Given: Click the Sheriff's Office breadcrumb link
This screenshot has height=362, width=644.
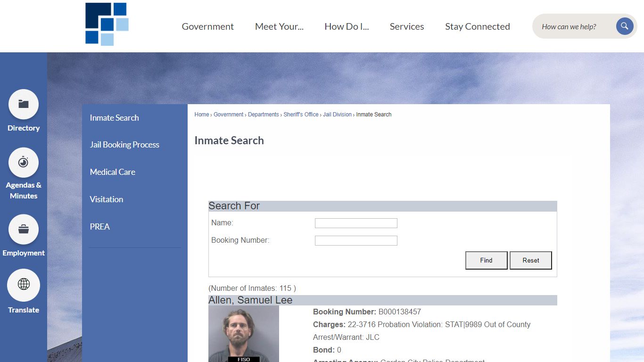Looking at the screenshot, I should (x=301, y=115).
